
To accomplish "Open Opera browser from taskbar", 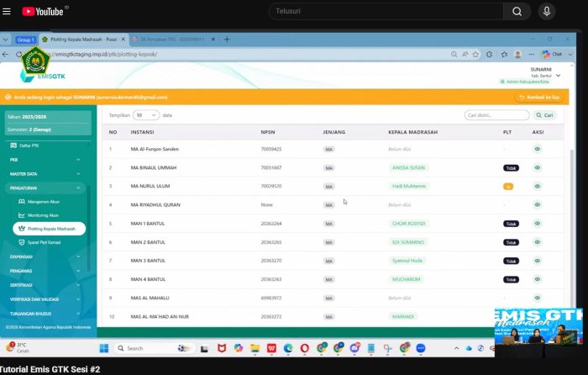I will (304, 348).
